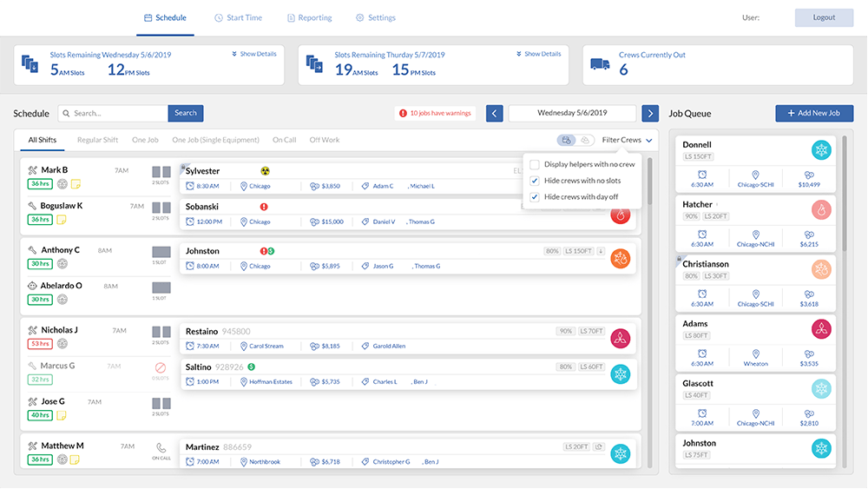Image resolution: width=868 pixels, height=489 pixels.
Task: Click the snowflake icon on Donnell queue card
Action: pyautogui.click(x=821, y=150)
